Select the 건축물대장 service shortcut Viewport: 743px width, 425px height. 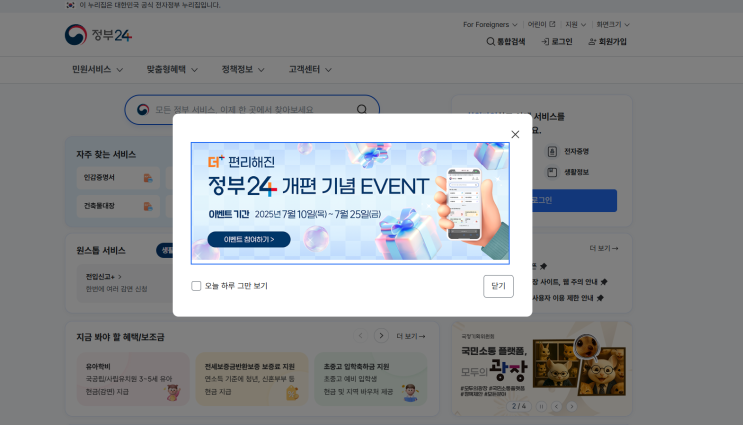118,206
